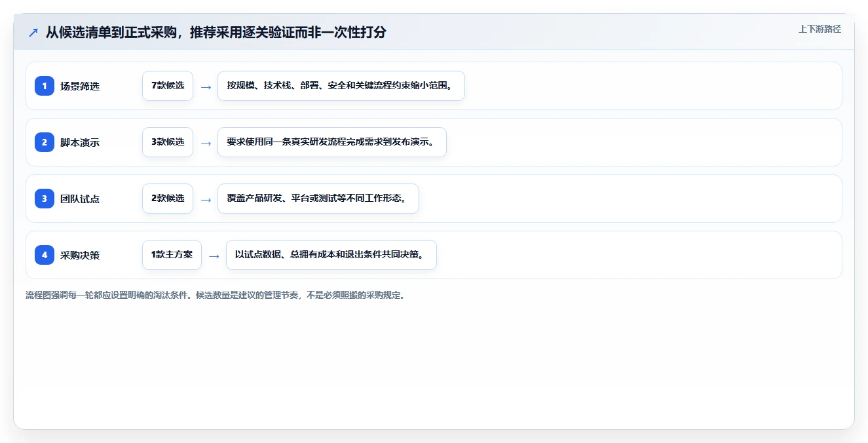Viewport: 868px width, 443px height.
Task: Click the description box 以试点数据、总拥有成本
Action: [x=331, y=255]
